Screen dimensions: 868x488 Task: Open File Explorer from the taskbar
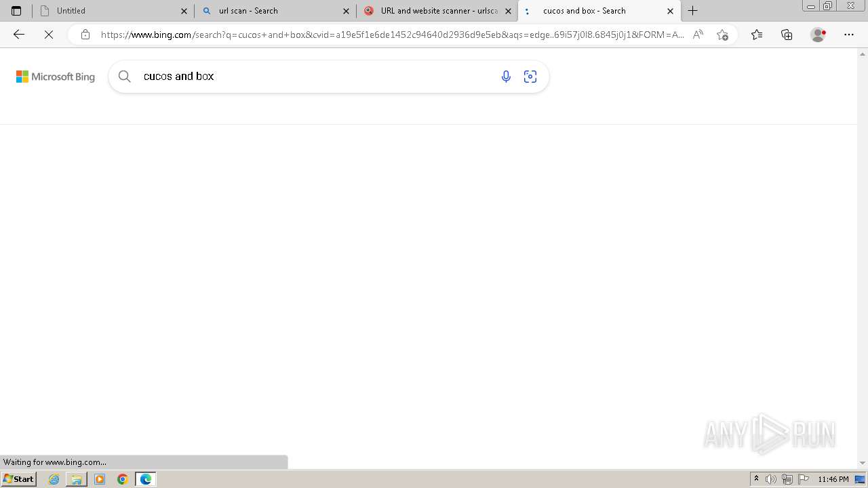pyautogui.click(x=77, y=479)
